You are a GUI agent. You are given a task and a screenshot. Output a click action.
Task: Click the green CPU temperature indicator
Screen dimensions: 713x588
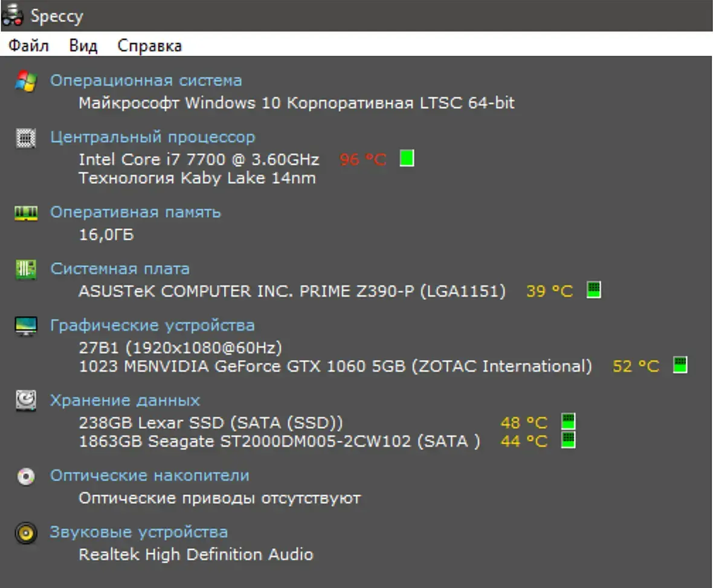407,158
